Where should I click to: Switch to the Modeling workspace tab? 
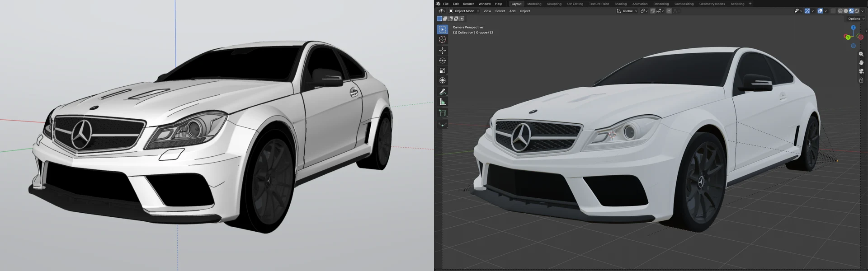[534, 4]
